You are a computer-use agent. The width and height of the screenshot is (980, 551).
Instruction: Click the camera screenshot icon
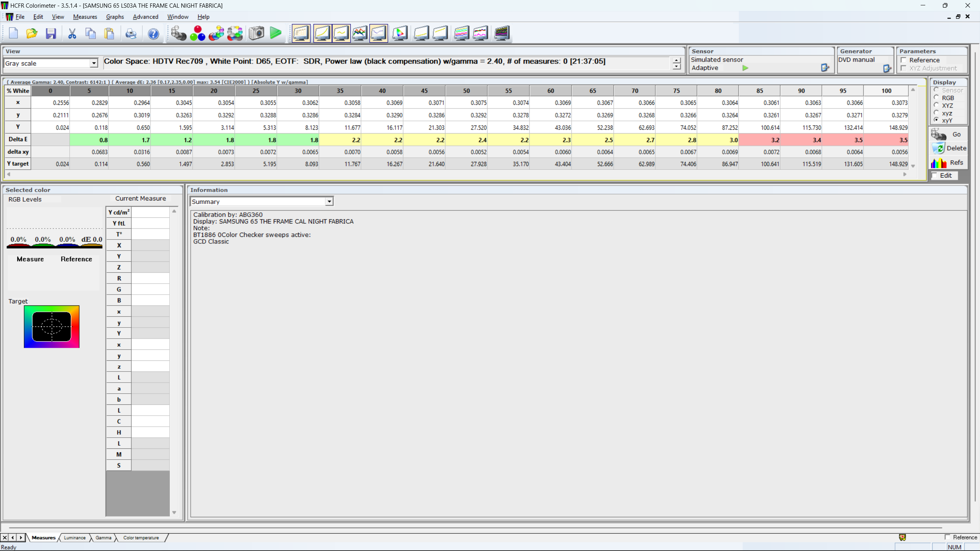(x=256, y=33)
